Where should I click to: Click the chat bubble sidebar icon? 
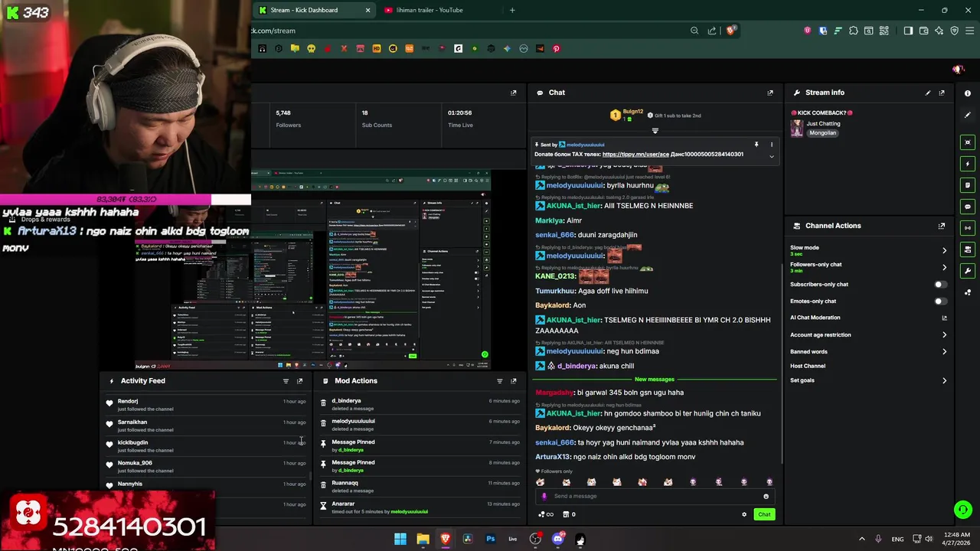pyautogui.click(x=968, y=207)
